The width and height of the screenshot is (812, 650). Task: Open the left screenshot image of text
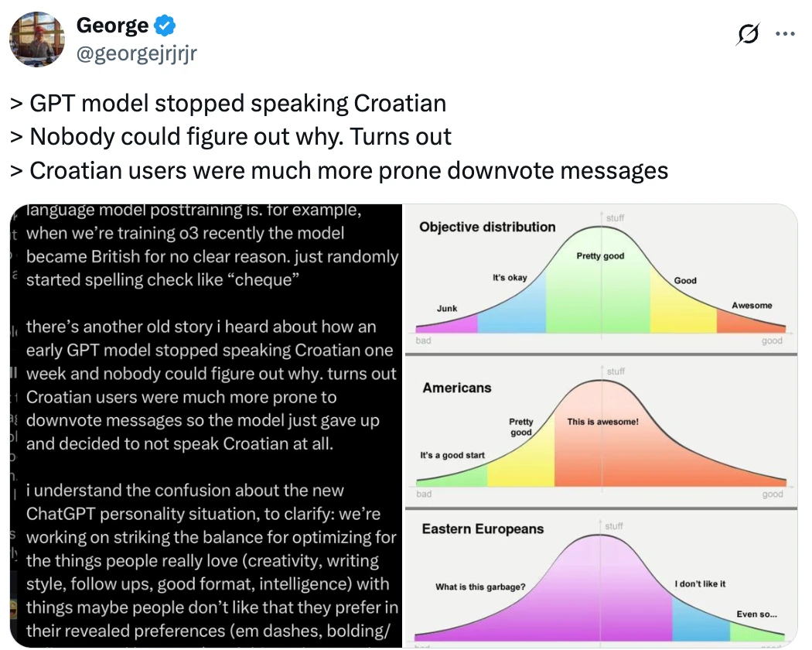[x=206, y=426]
